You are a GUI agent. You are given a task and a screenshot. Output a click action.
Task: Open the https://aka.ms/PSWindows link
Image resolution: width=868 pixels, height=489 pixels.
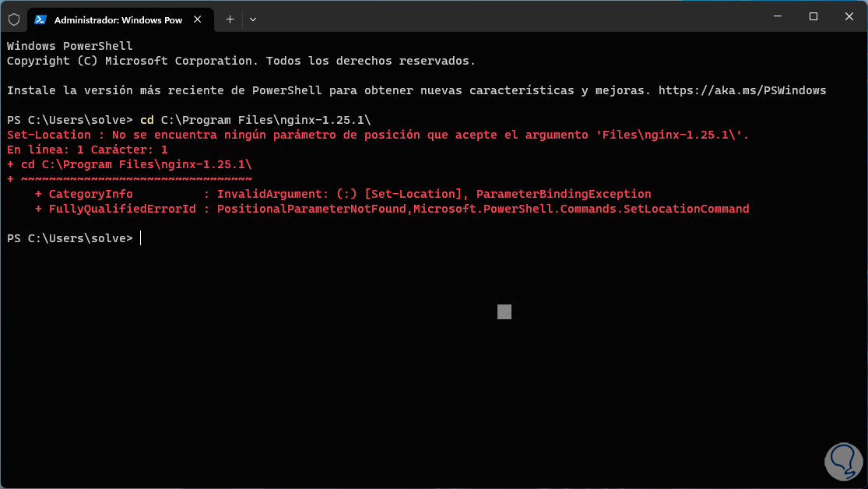(743, 90)
